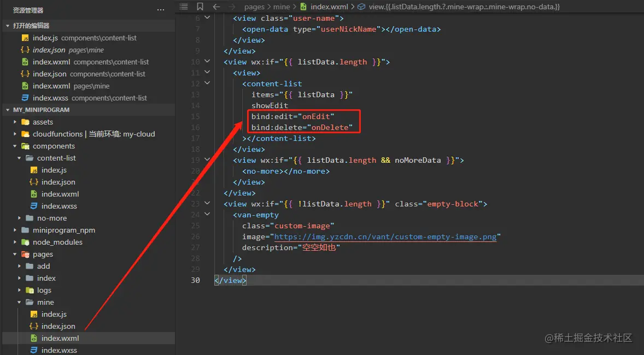Viewport: 644px width, 355px height.
Task: Fold code at line 11 view
Action: click(207, 72)
